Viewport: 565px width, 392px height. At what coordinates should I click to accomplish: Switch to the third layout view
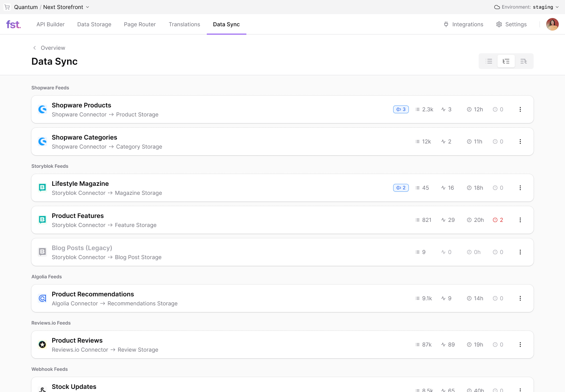coord(523,61)
